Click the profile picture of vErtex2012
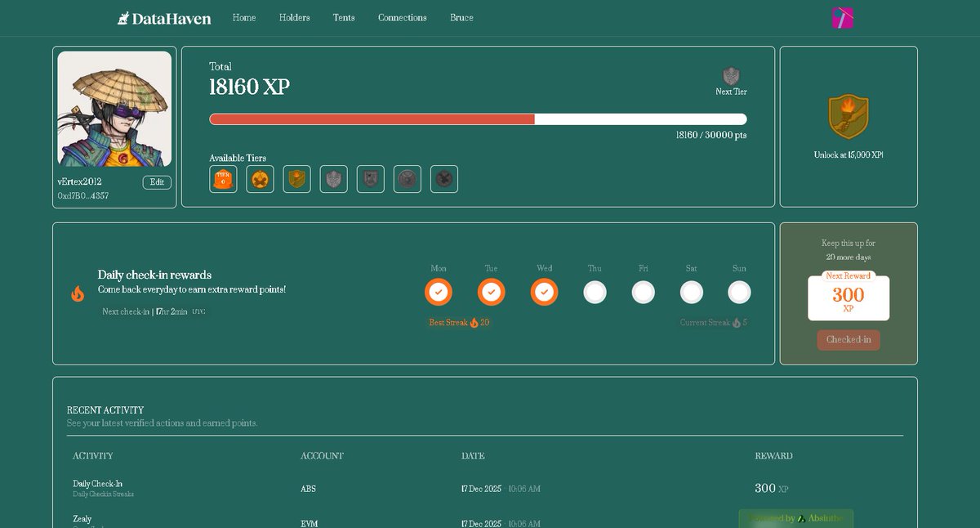Screen dimensions: 980x528 tap(114, 109)
